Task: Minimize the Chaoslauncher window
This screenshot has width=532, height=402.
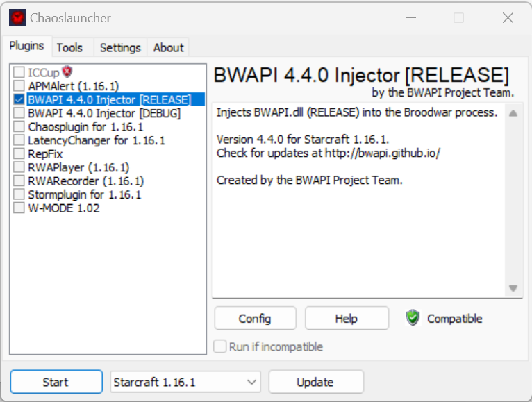Action: pos(411,17)
